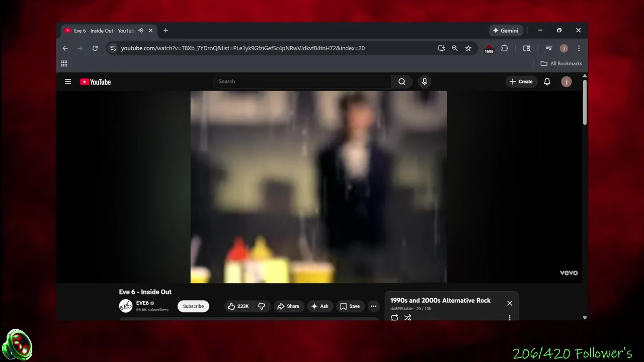
Task: Click the UnBERUable - 20 / 130 text
Action: 411,309
